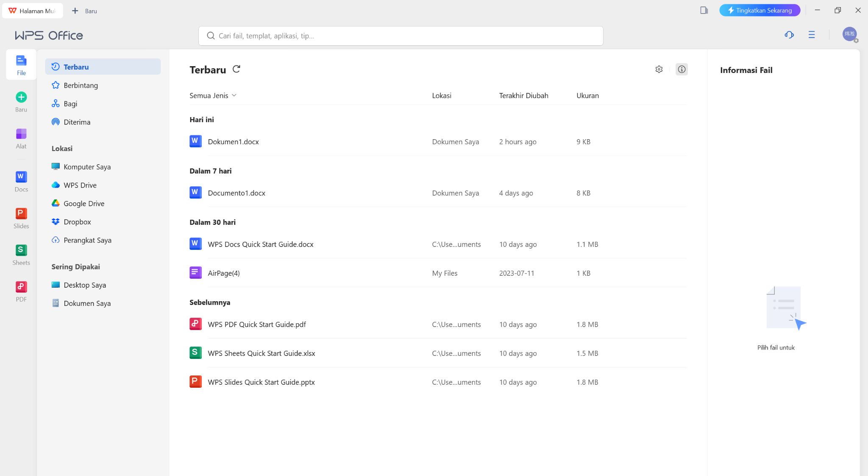868x476 pixels.
Task: Open Bagi shared files
Action: pos(103,104)
